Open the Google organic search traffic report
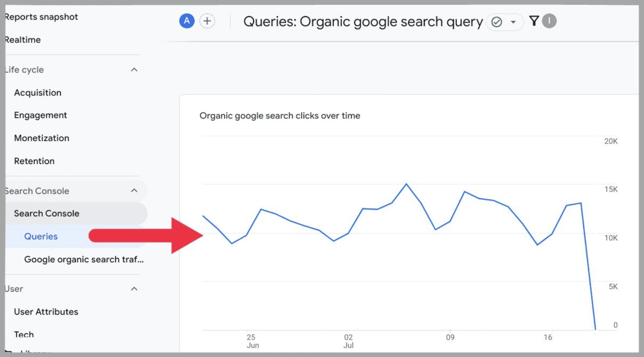Viewport: 644px width, 357px height. (x=83, y=259)
